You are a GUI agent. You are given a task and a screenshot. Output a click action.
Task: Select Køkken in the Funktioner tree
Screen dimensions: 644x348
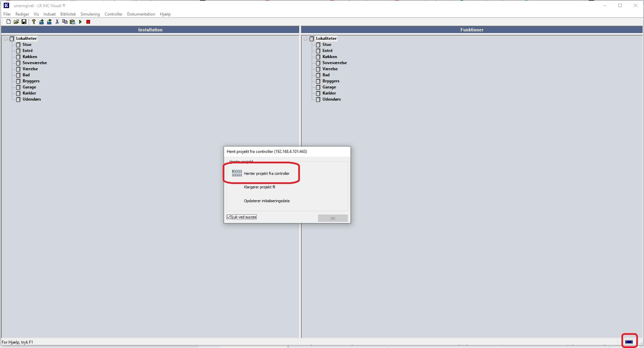(x=330, y=57)
